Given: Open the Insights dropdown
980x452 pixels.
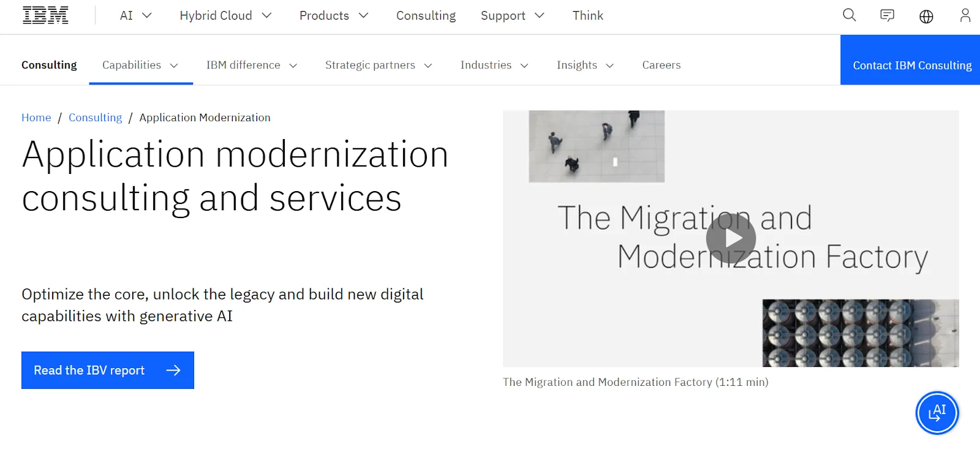Looking at the screenshot, I should point(585,65).
